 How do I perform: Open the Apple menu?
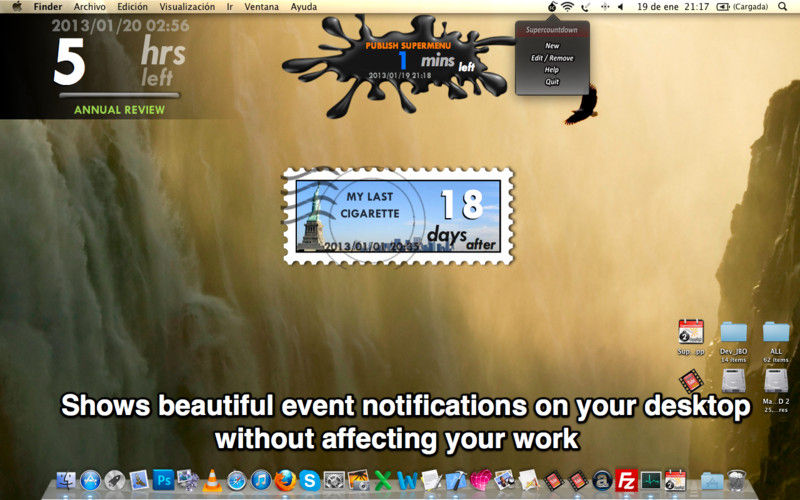click(x=17, y=7)
